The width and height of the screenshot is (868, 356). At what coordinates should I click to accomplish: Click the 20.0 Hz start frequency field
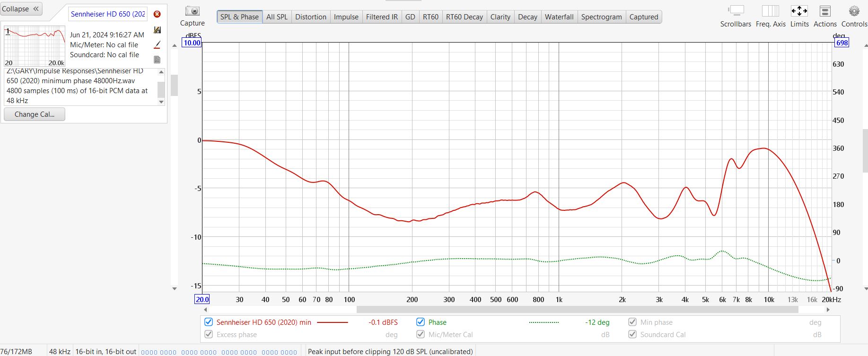(x=202, y=299)
